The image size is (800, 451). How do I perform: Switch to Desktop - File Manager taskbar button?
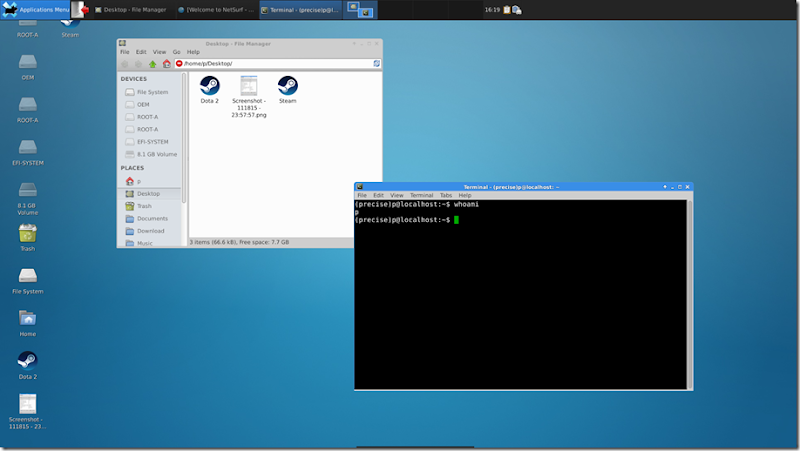point(131,10)
